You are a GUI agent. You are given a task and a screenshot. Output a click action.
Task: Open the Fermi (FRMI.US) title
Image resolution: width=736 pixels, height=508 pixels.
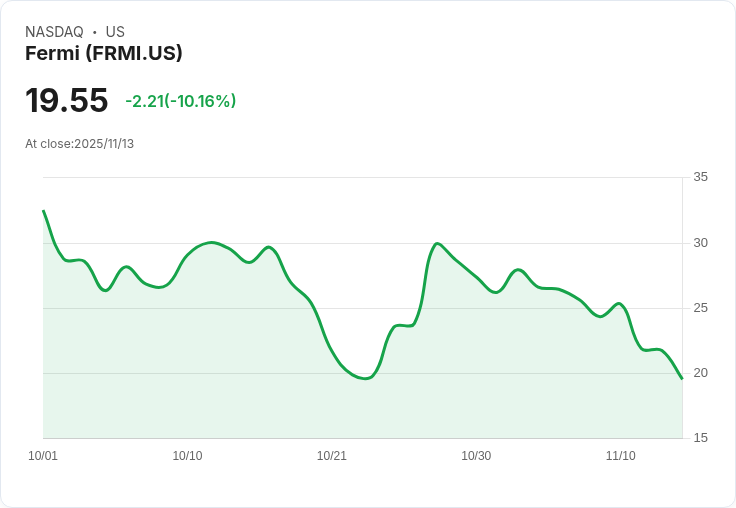[x=104, y=54]
